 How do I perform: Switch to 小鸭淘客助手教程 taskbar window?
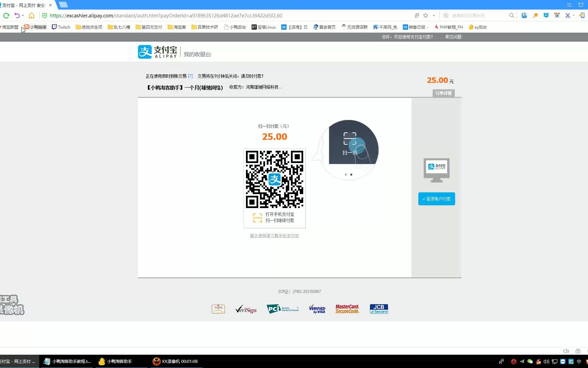point(67,361)
